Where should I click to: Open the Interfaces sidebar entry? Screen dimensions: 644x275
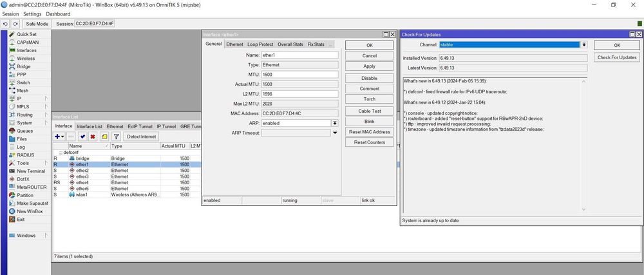coord(26,50)
